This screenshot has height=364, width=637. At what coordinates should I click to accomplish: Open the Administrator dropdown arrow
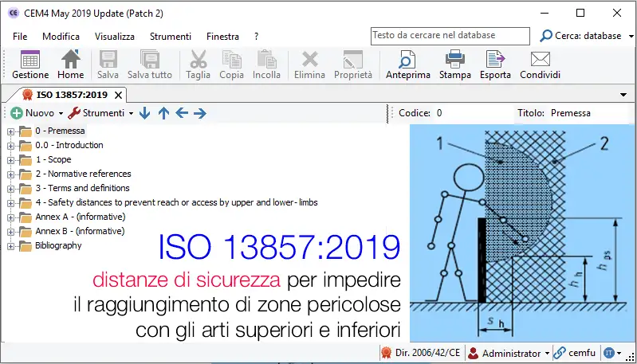tap(547, 354)
